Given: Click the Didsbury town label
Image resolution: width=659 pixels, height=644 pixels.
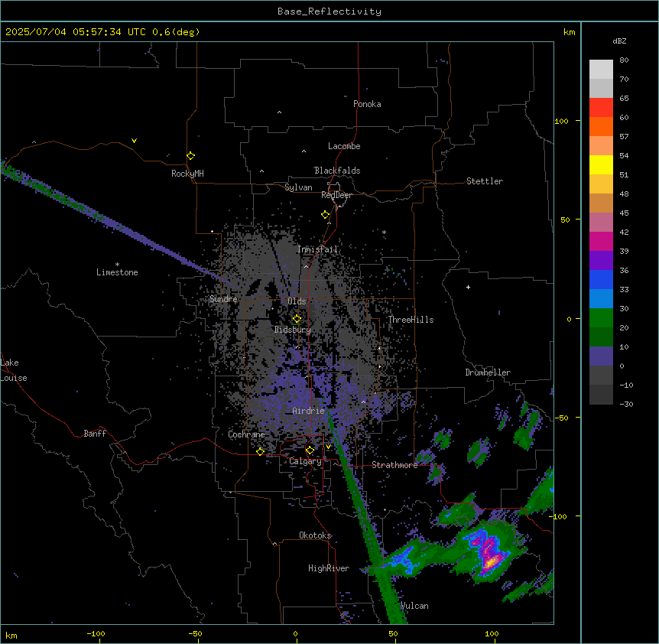Looking at the screenshot, I should click(x=293, y=330).
